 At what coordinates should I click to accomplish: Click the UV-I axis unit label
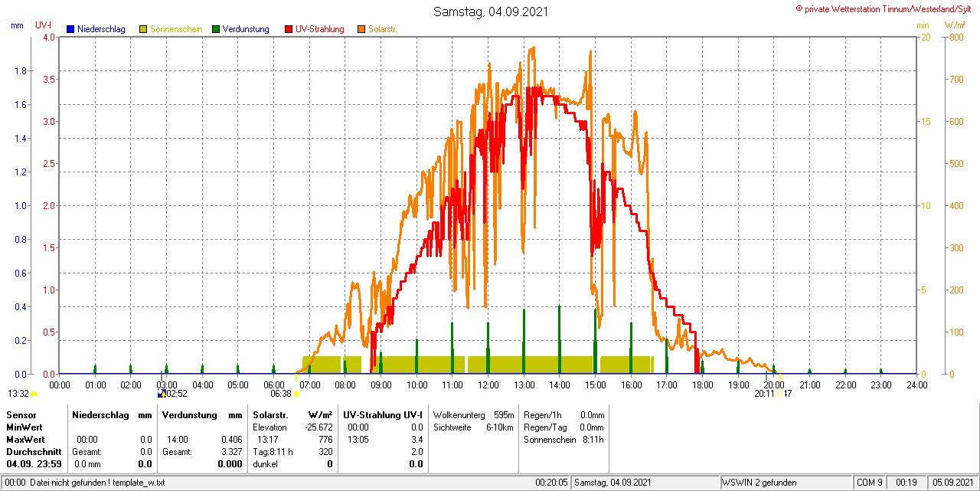(x=43, y=25)
